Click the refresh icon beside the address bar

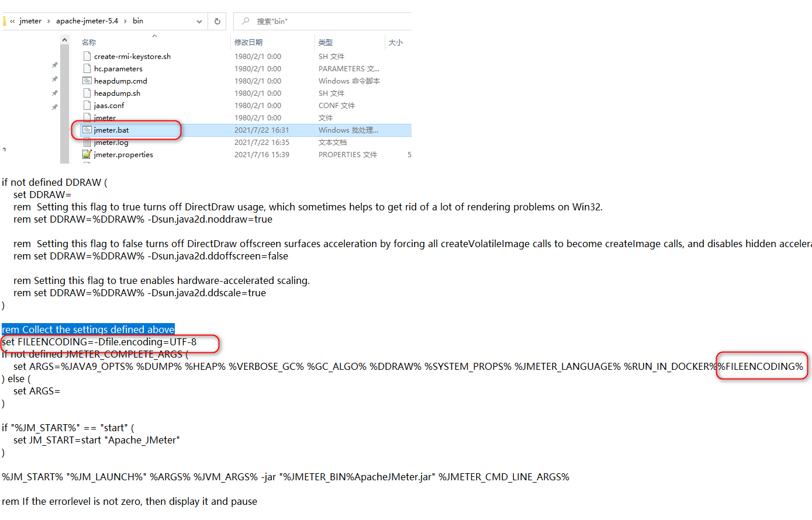click(217, 21)
